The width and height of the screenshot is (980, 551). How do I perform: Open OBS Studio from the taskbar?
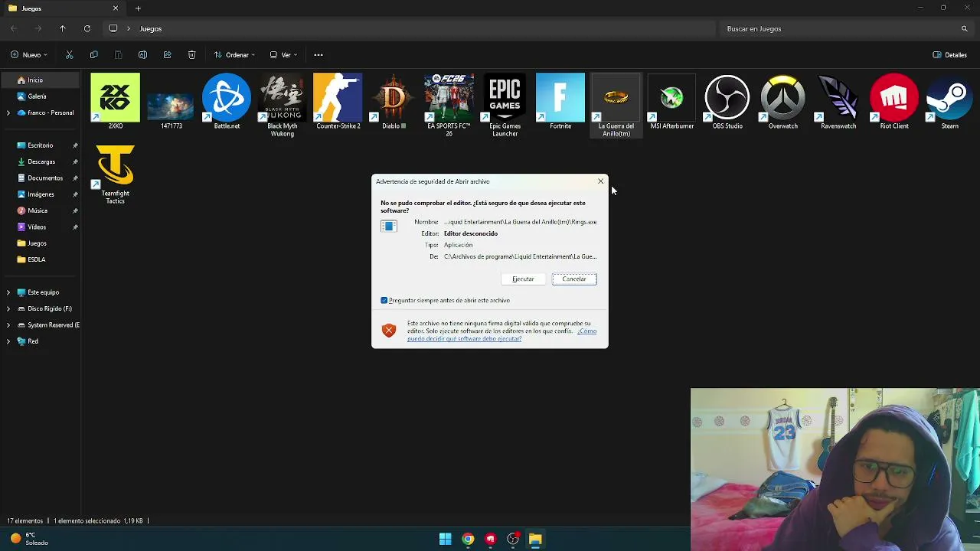pyautogui.click(x=513, y=539)
